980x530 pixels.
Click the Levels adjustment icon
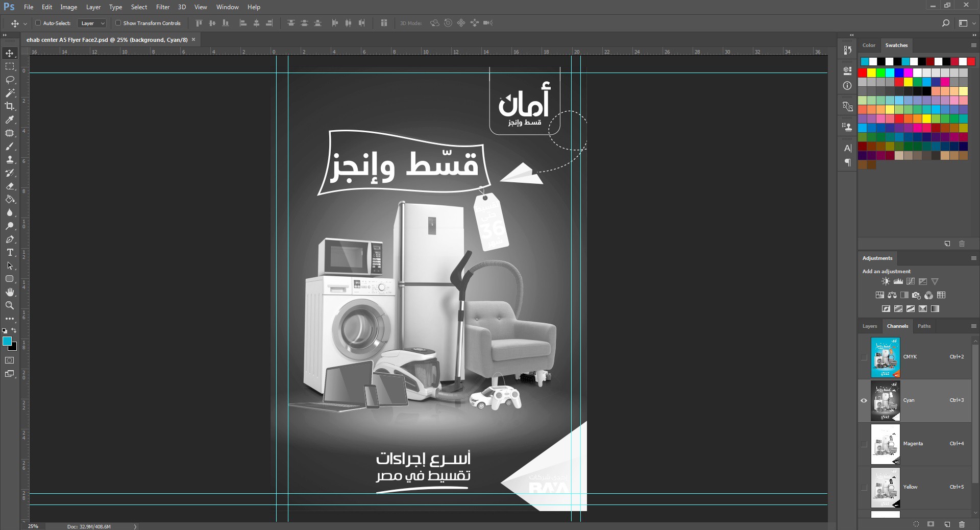click(898, 281)
